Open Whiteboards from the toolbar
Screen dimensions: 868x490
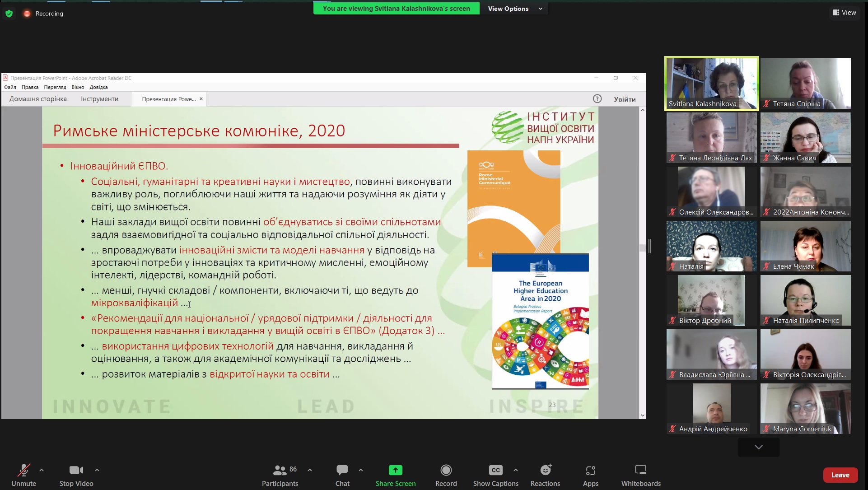(x=640, y=471)
